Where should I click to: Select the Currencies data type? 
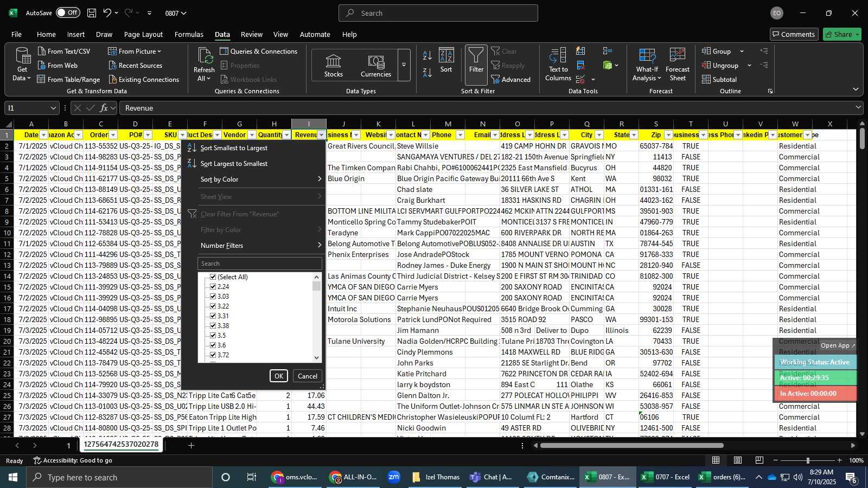tap(376, 66)
